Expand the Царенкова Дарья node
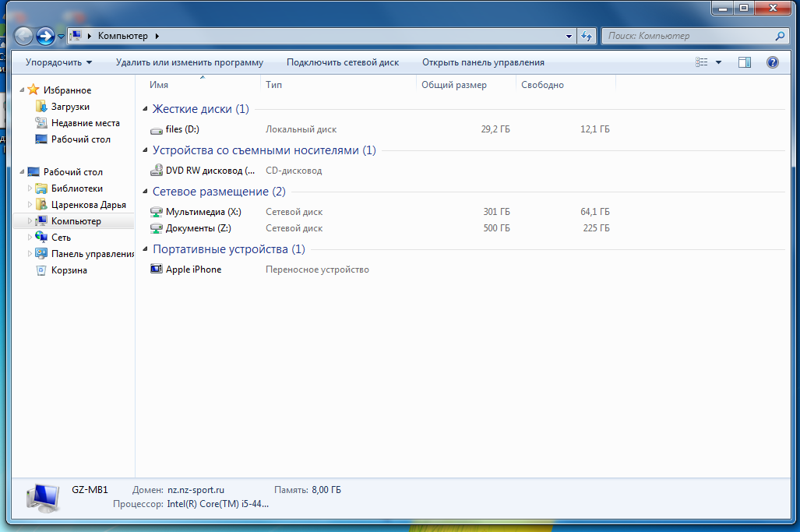Screen dimensions: 800x532 [30, 205]
